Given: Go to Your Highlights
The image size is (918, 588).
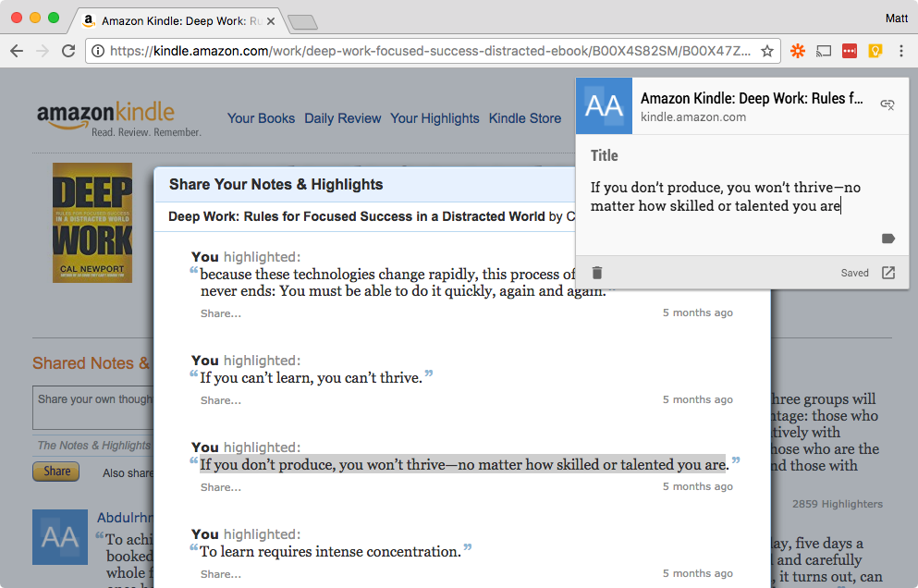Looking at the screenshot, I should [x=435, y=118].
